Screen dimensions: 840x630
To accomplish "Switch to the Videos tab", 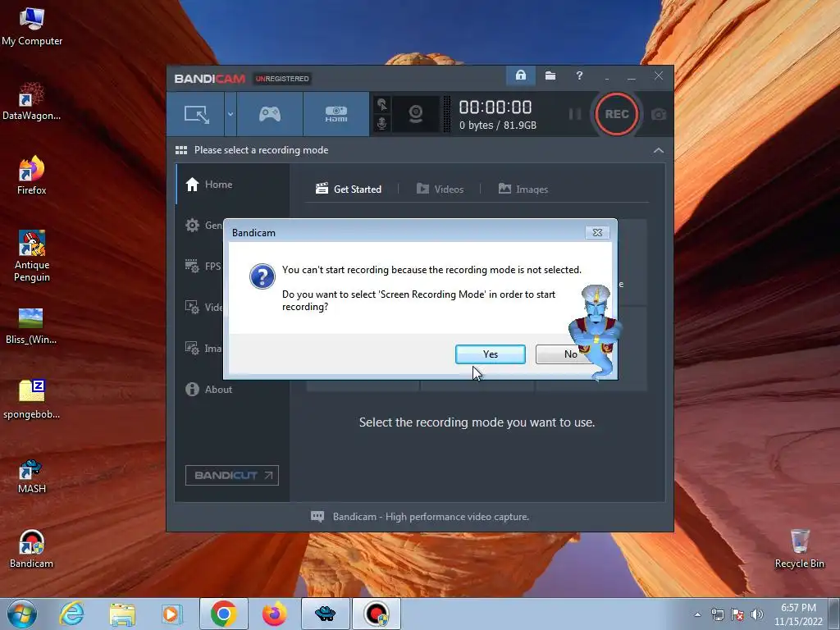I will [440, 189].
